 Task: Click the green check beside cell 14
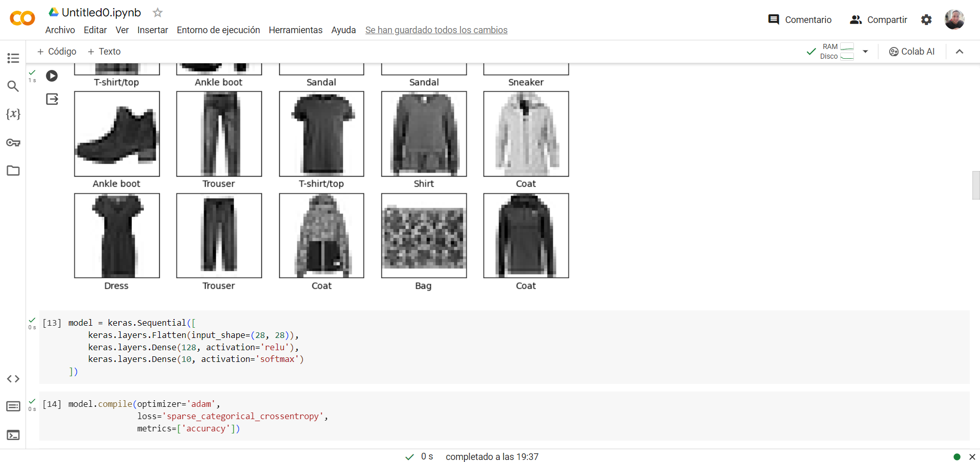(x=32, y=402)
